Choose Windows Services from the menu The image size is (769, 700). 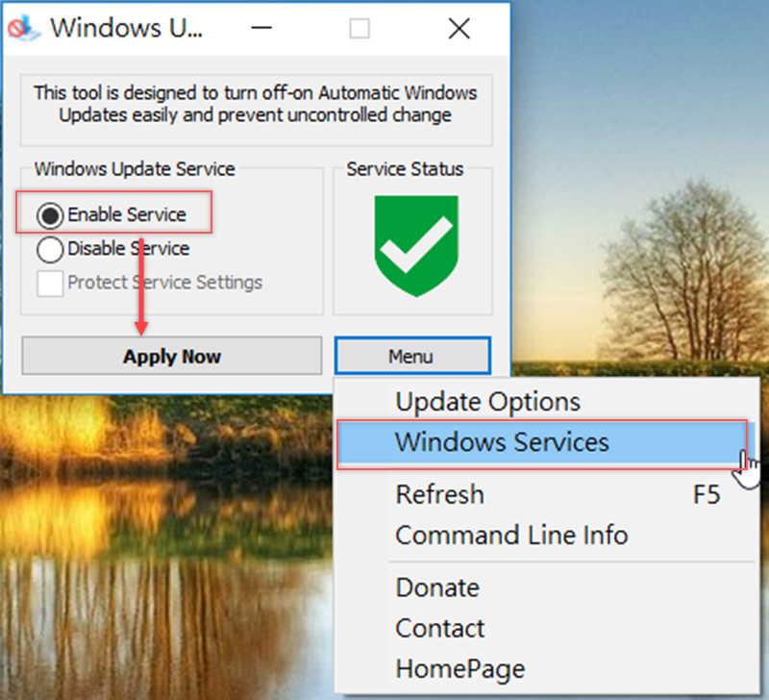(x=547, y=442)
